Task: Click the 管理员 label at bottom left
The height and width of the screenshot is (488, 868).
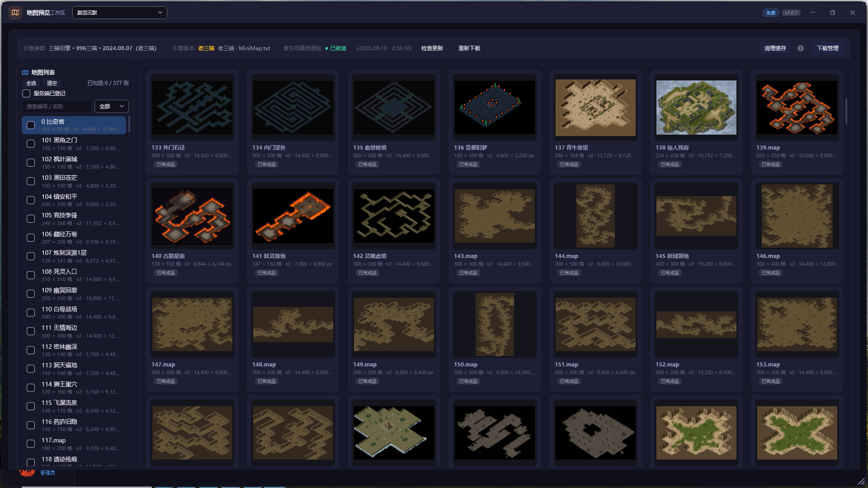Action: pos(47,473)
